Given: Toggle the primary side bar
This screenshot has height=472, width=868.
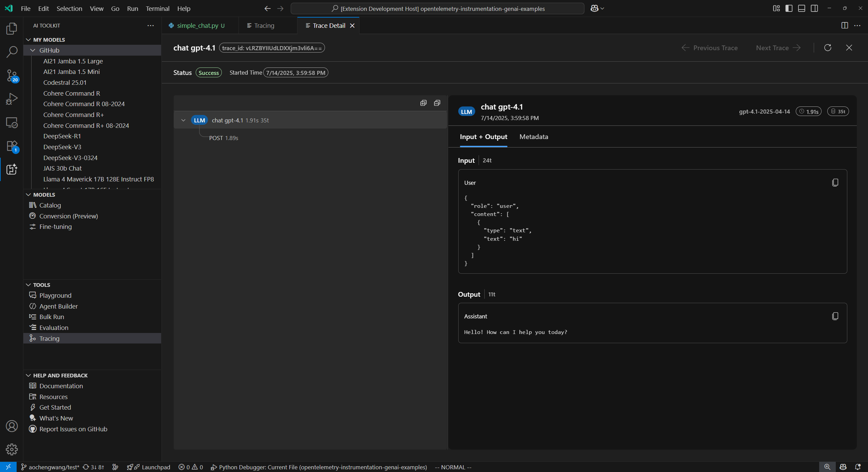Looking at the screenshot, I should click(x=789, y=8).
